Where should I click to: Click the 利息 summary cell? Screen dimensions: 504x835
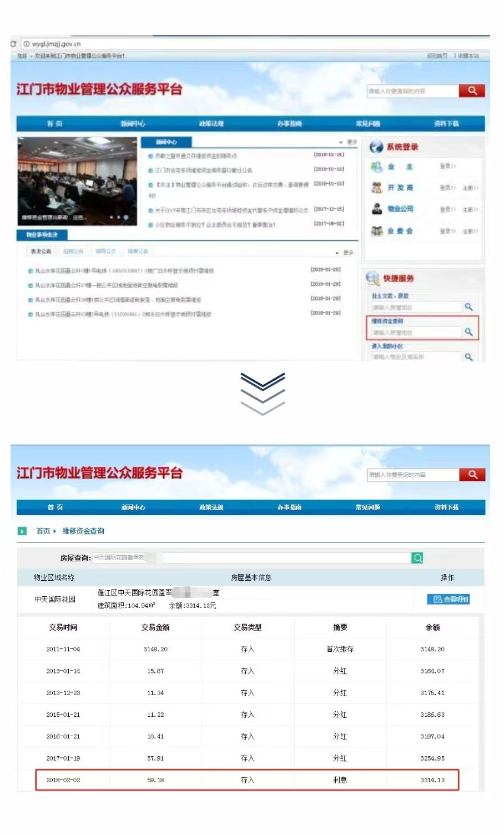pos(340,780)
